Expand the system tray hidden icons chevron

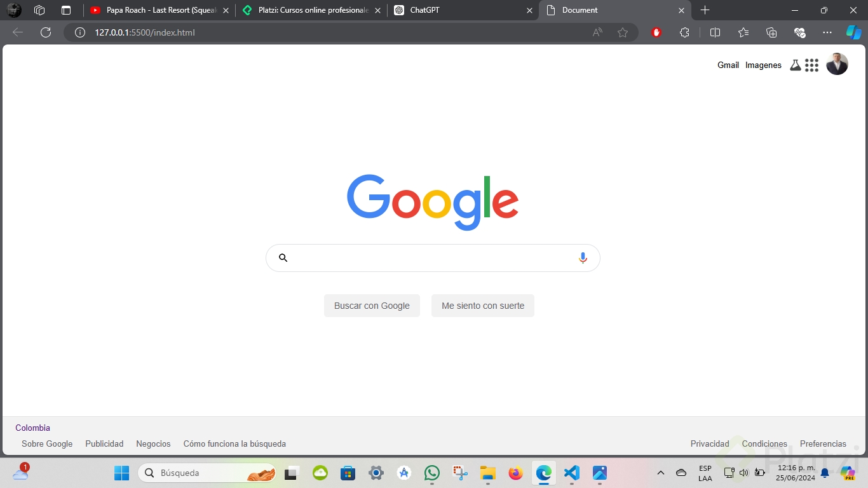click(x=661, y=473)
